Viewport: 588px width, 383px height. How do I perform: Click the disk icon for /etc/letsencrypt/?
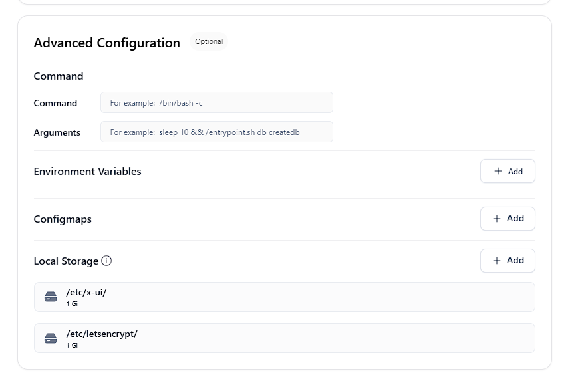point(51,338)
